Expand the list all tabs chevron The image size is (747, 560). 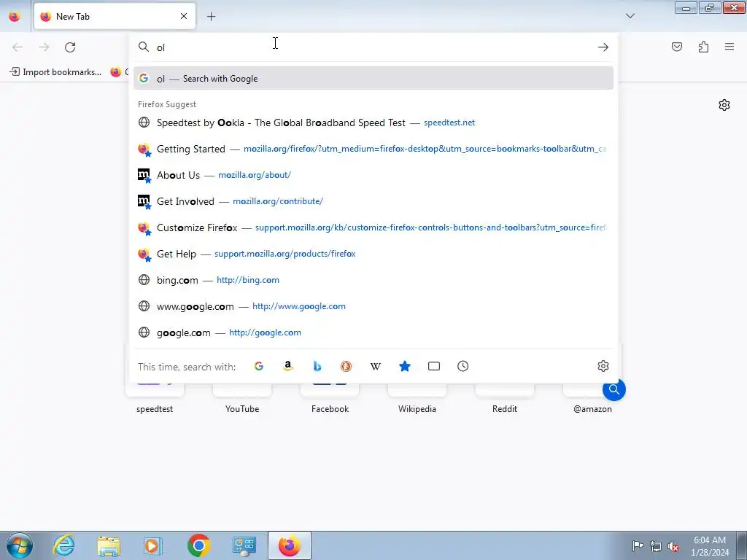coord(630,16)
